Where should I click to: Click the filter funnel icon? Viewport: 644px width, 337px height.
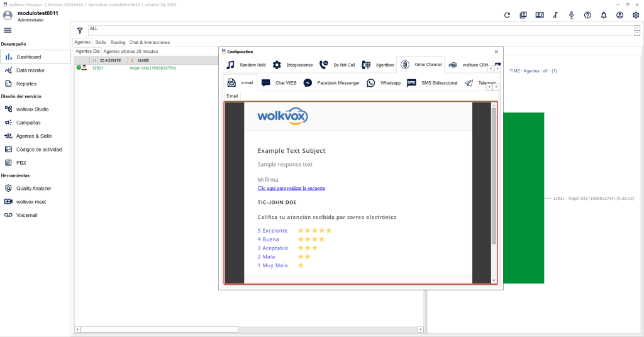point(80,30)
